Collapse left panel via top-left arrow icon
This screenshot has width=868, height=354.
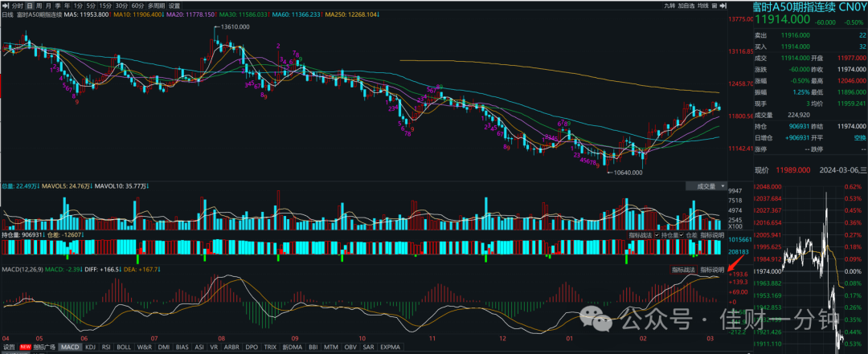pos(6,6)
